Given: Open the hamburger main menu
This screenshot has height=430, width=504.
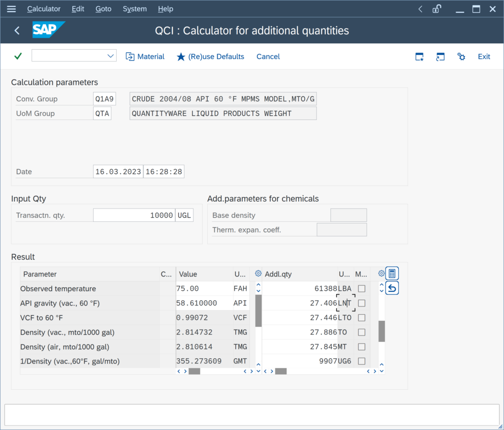Looking at the screenshot, I should (x=11, y=9).
